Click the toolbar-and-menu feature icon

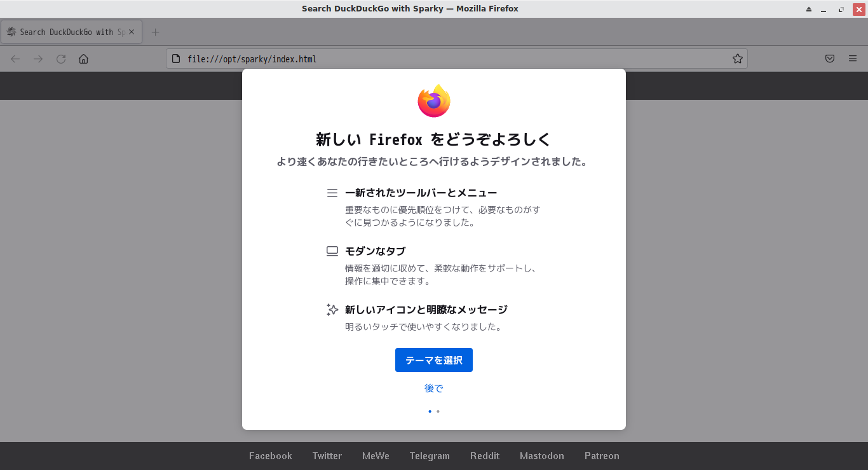point(332,193)
